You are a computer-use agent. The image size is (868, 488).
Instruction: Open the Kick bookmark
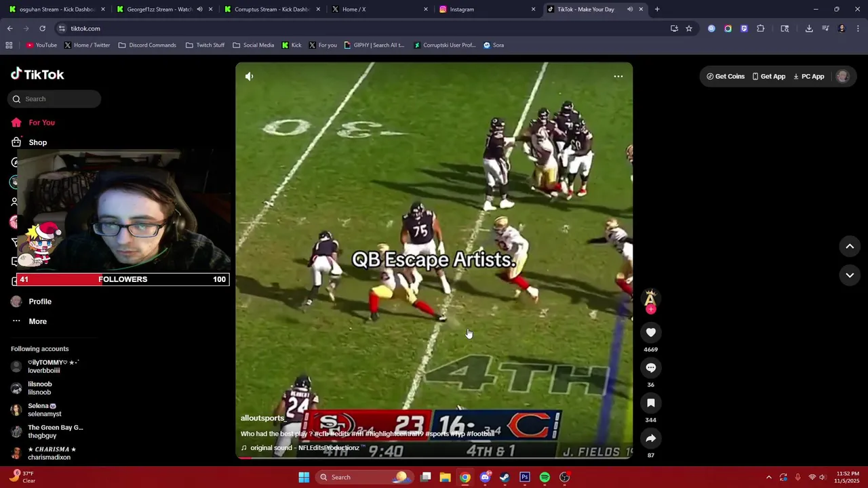pyautogui.click(x=292, y=45)
